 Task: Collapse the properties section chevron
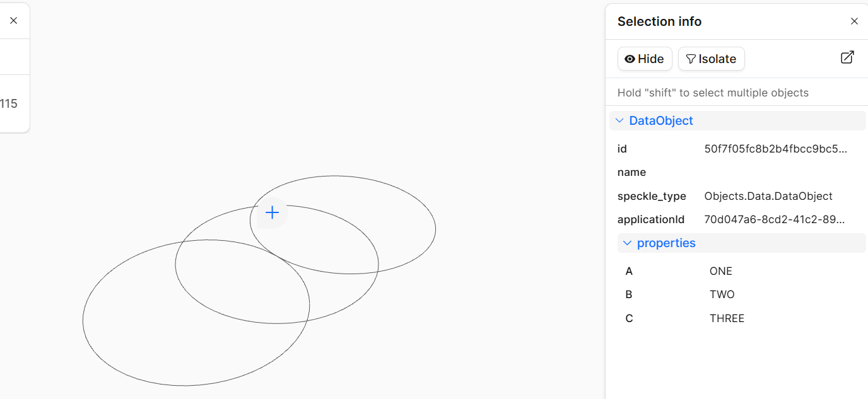click(x=627, y=243)
